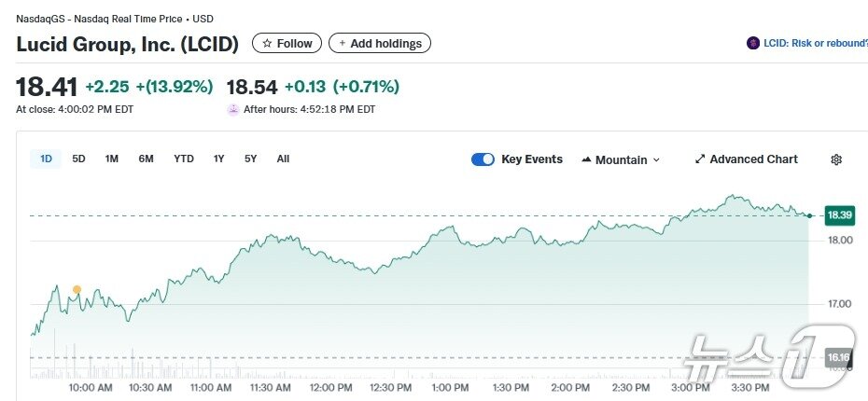Toggle the Key Events switch off
868x401 pixels.
tap(483, 159)
